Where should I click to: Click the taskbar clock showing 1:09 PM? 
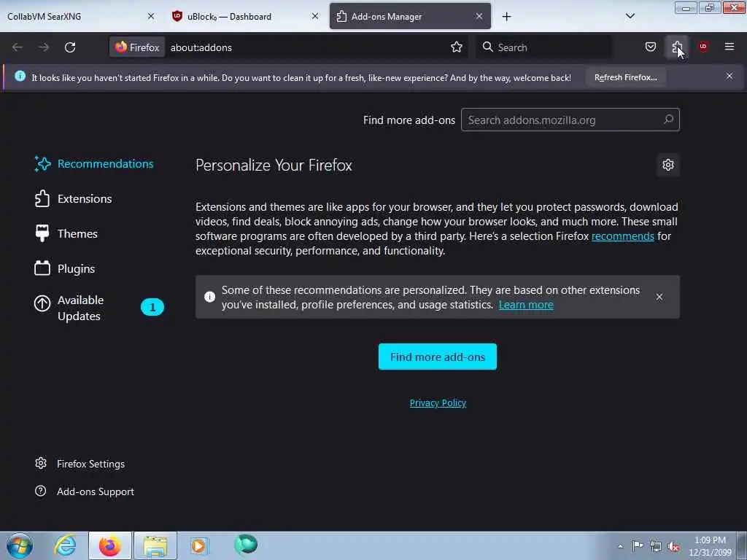710,546
